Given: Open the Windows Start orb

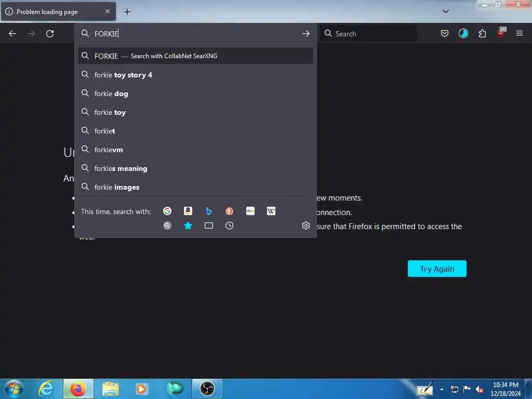Looking at the screenshot, I should pos(14,389).
